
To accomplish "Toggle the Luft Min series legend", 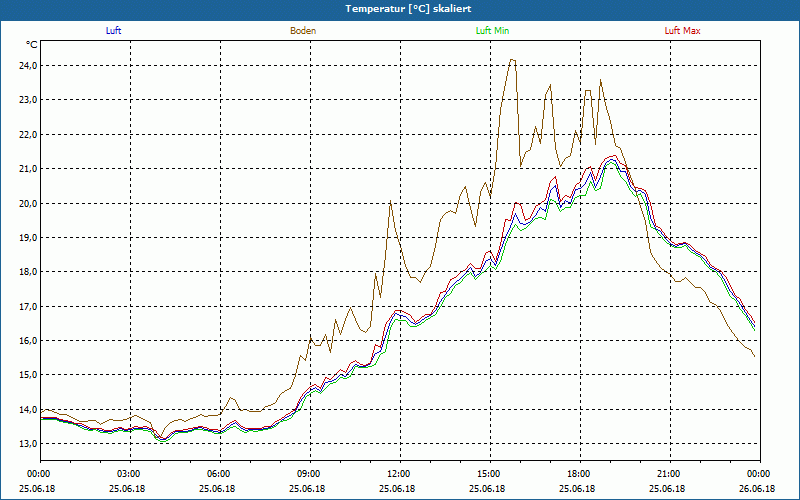I will pos(493,31).
